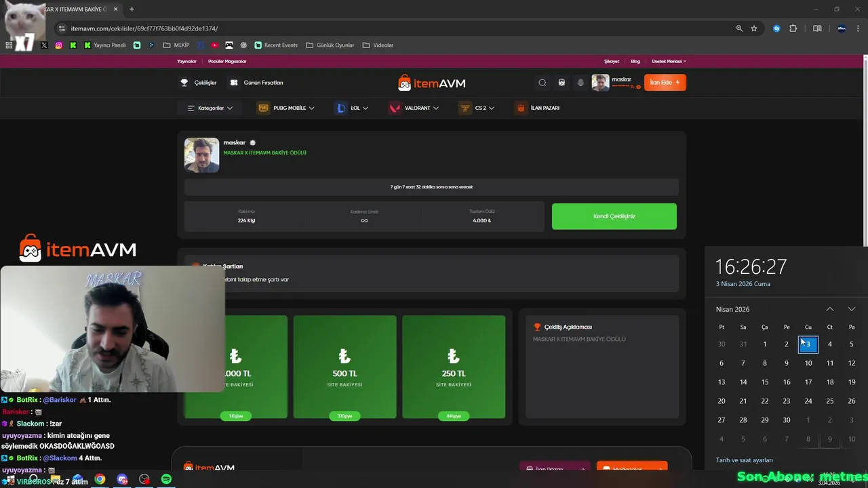Open the ChatGPT bookmark icon
Screen dimensions: 868x488
coord(243,45)
